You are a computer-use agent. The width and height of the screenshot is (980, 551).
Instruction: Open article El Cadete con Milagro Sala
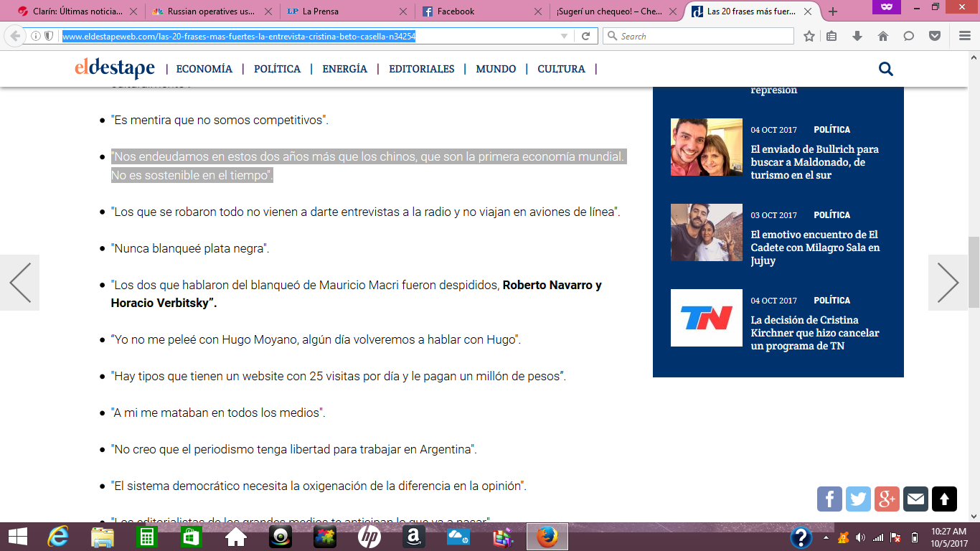(815, 248)
